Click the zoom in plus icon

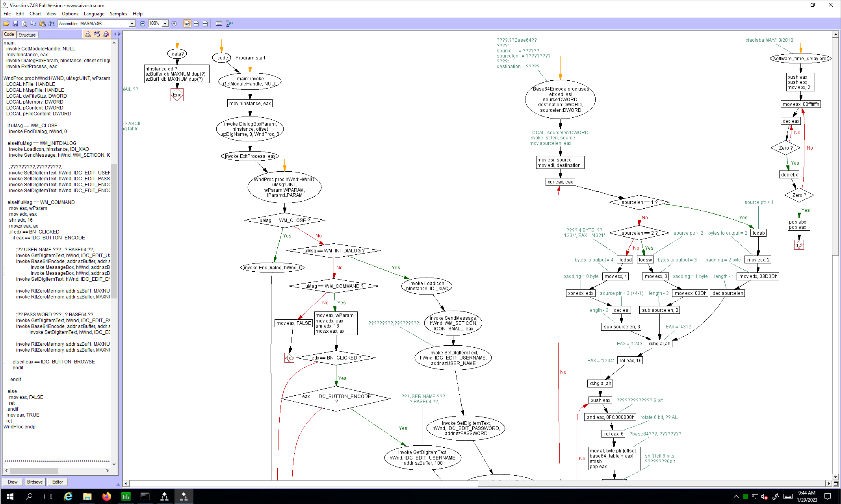[174, 24]
